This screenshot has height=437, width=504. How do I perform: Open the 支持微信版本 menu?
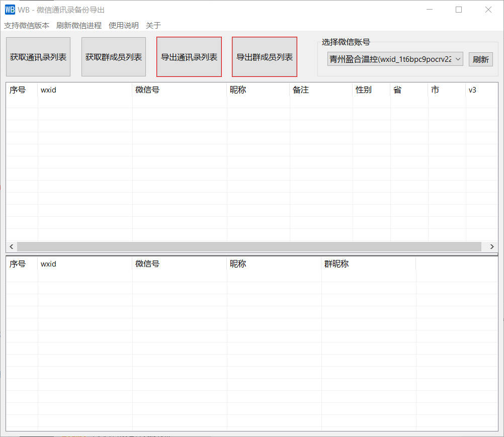coord(27,25)
